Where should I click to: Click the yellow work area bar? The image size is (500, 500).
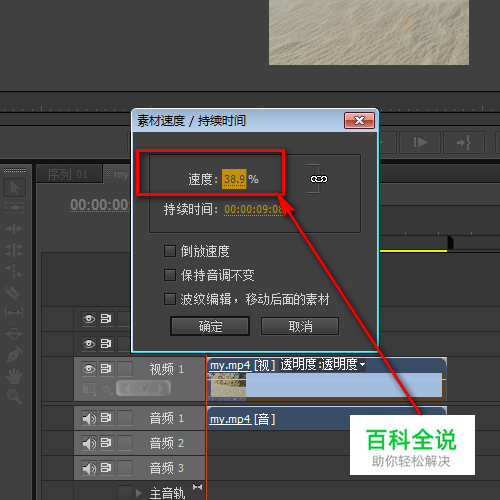[413, 251]
